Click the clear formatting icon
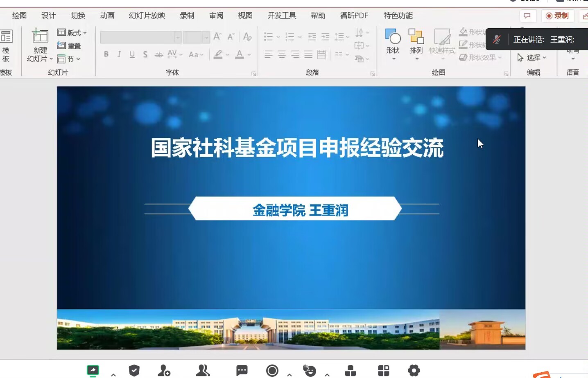 coord(247,36)
